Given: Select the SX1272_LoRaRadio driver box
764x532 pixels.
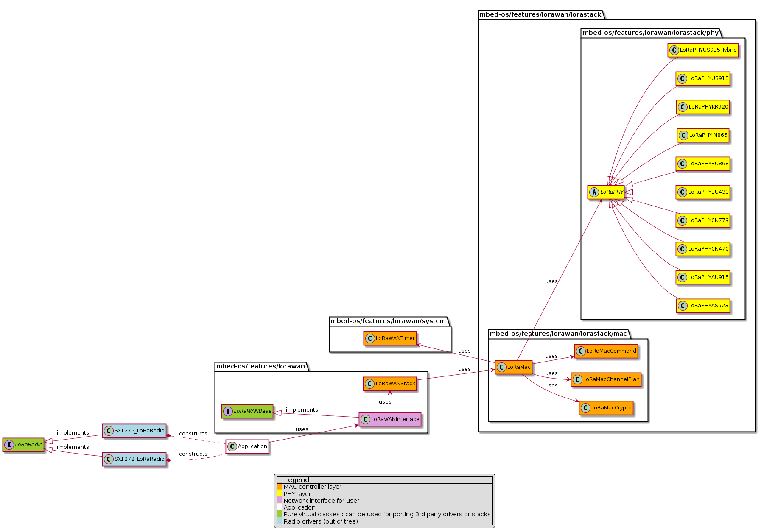Looking at the screenshot, I should pyautogui.click(x=134, y=459).
